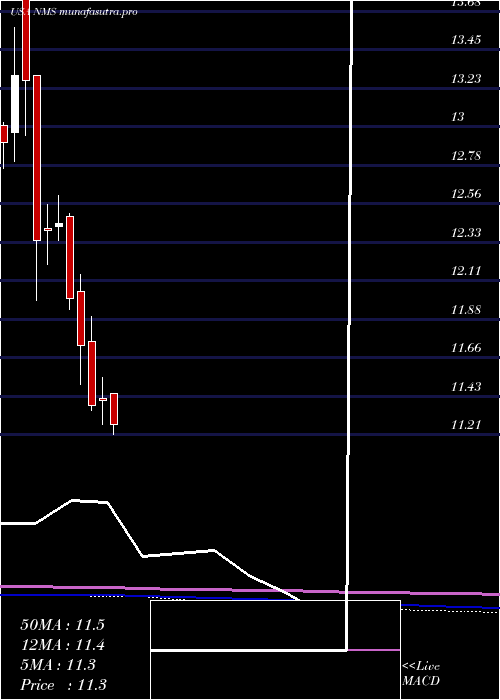Click the 11.66 price axis label
500x700 pixels.
pyautogui.click(x=466, y=348)
